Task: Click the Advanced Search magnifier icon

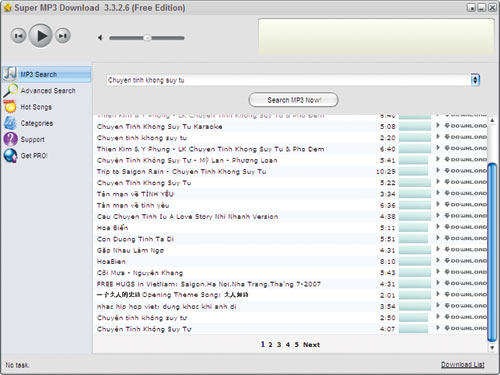Action: coord(10,90)
